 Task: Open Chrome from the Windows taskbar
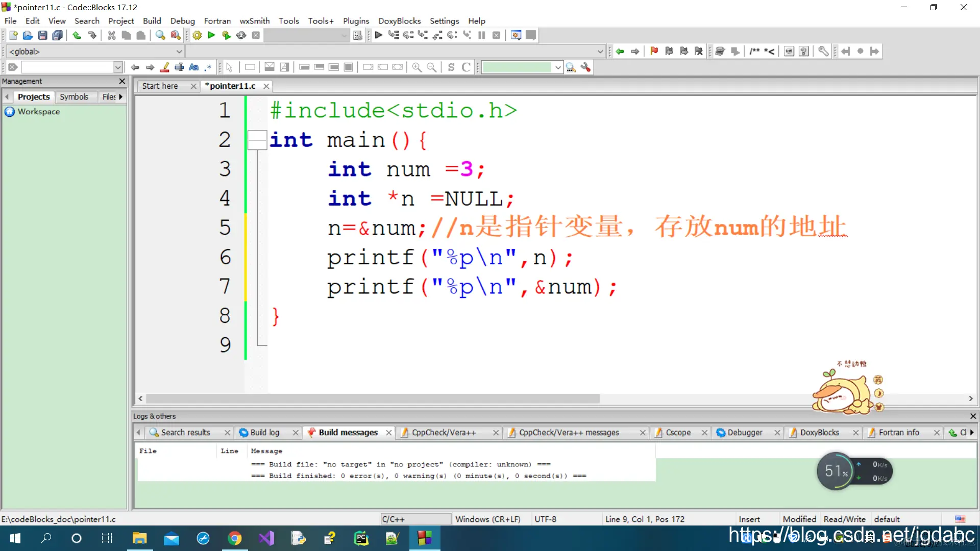coord(234,538)
